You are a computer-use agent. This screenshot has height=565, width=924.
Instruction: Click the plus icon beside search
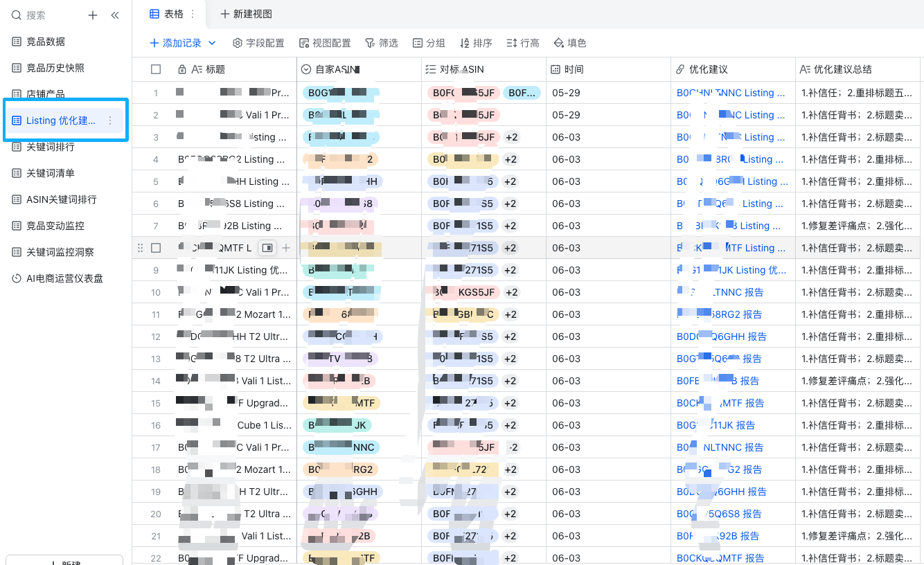[x=93, y=15]
